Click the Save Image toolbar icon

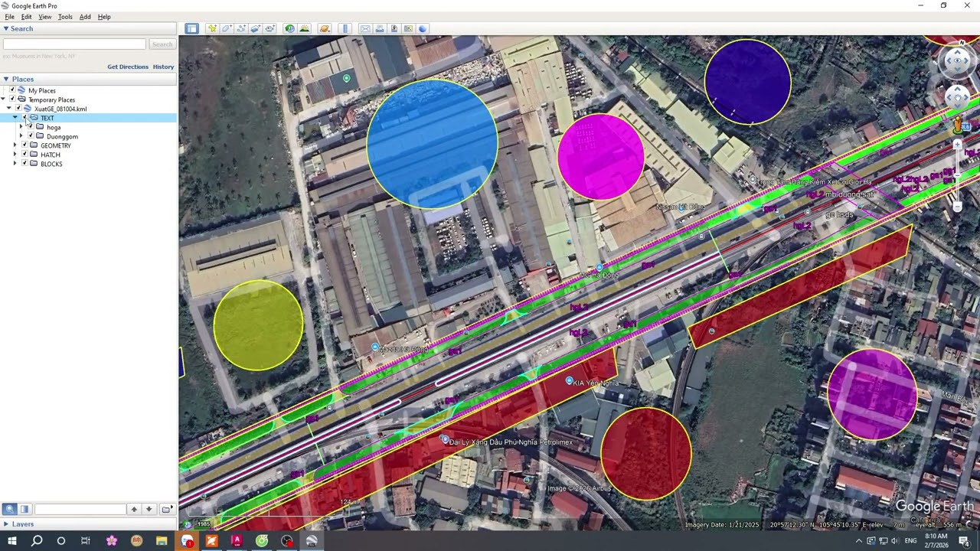pyautogui.click(x=394, y=28)
